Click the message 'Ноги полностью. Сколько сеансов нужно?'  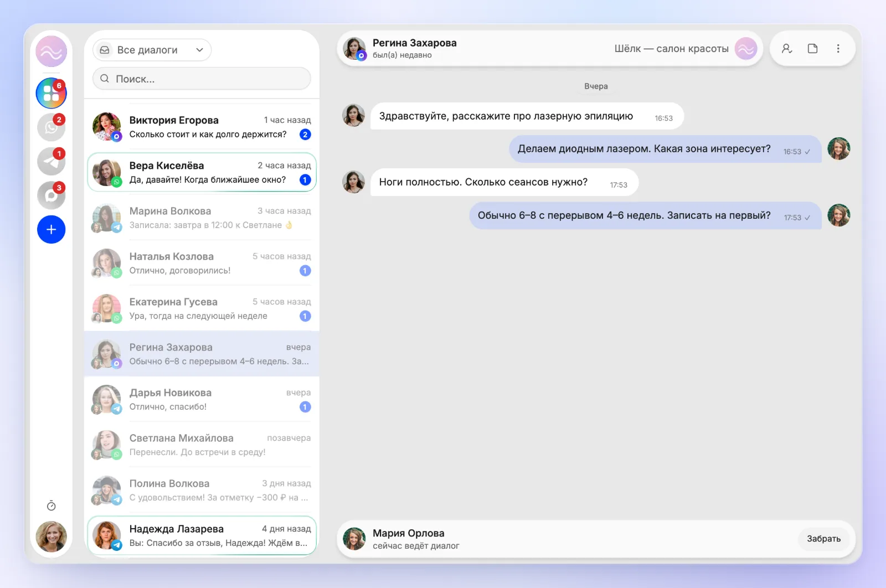coord(504,182)
